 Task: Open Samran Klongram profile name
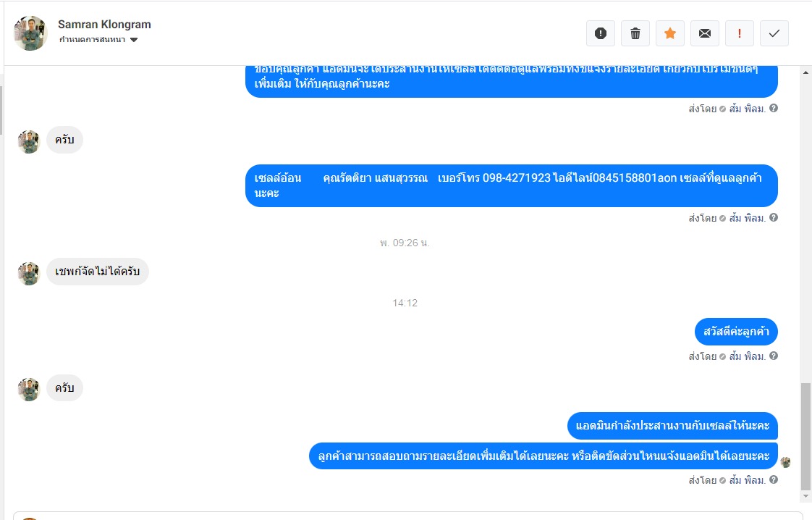click(x=104, y=25)
